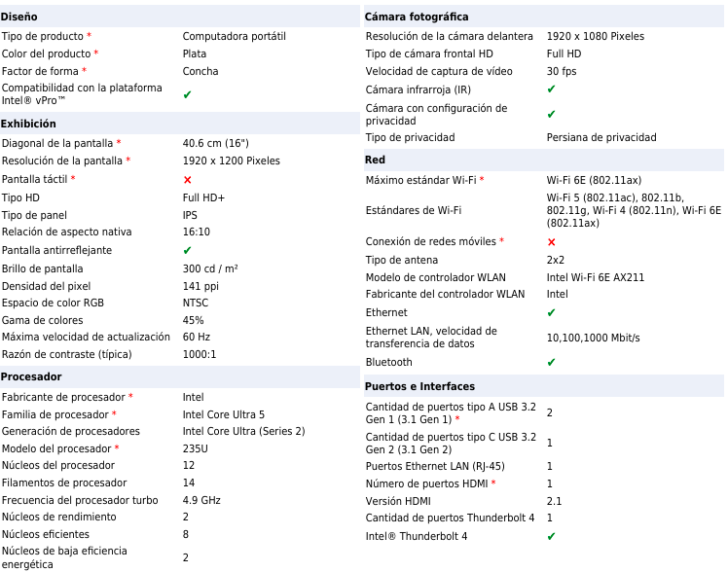Click the red X next to Pantalla táctil
Viewport: 728px width, 572px height.
click(x=187, y=180)
